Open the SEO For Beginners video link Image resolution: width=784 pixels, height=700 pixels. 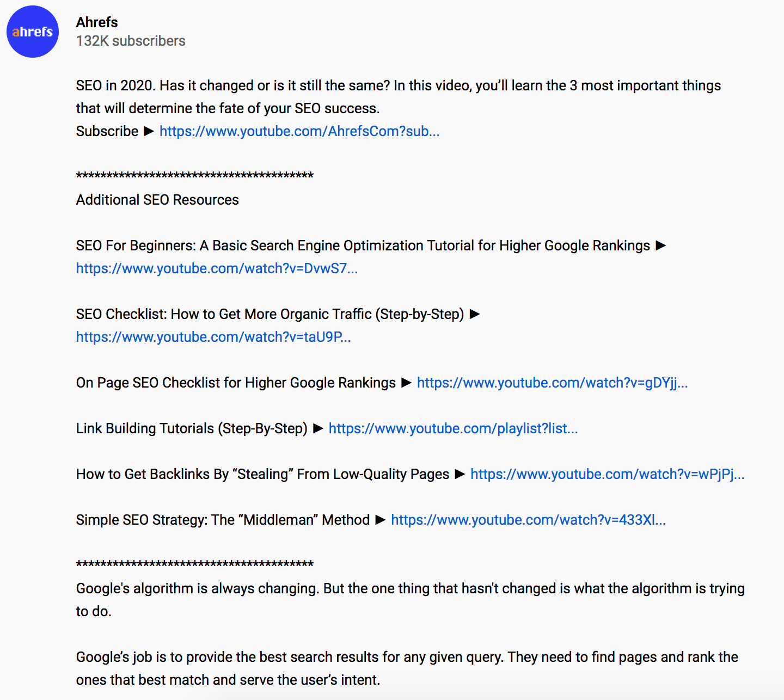[217, 268]
